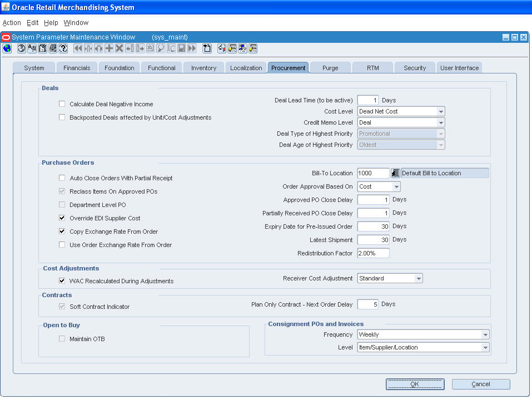
Task: Toggle the Maintain OTB checkbox
Action: (62, 338)
